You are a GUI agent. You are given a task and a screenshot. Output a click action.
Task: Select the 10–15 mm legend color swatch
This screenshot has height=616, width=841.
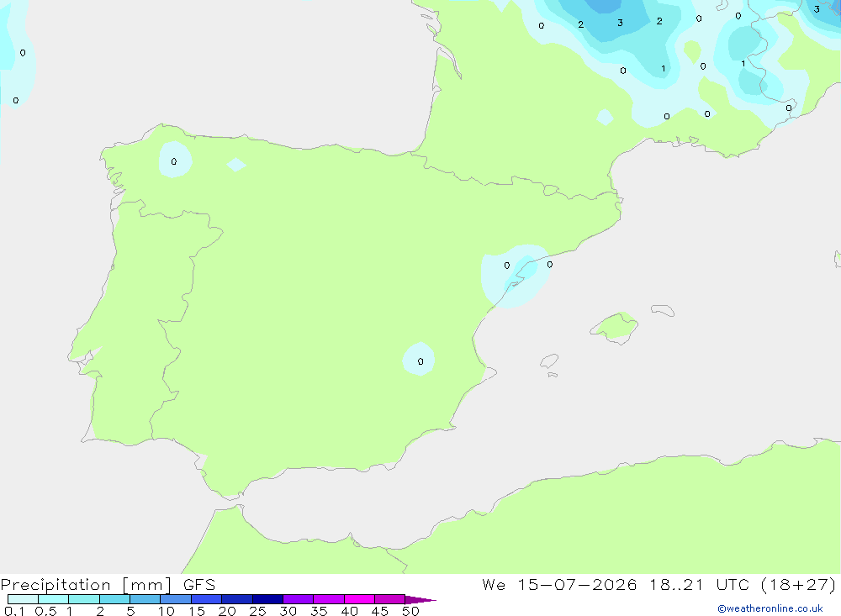point(176,599)
